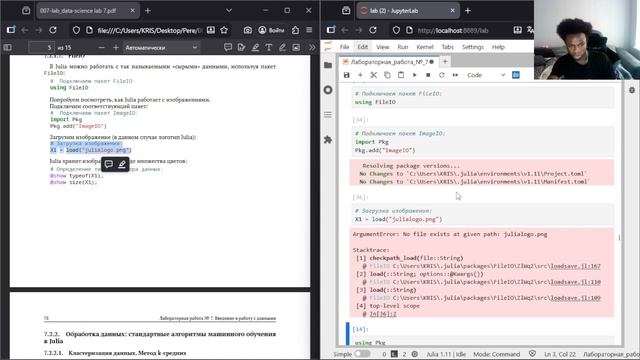Open Table of Contents sidebar panel

[x=328, y=115]
